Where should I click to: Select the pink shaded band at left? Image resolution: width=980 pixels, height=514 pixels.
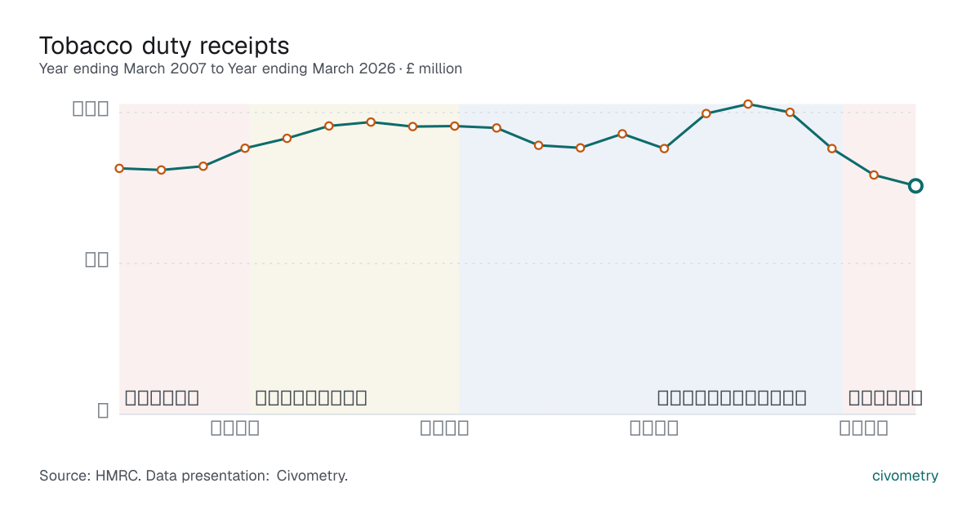(184, 259)
